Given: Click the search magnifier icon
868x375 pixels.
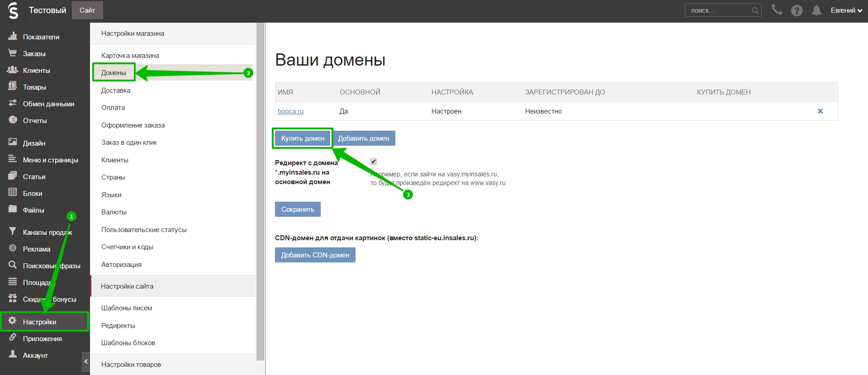Looking at the screenshot, I should pyautogui.click(x=755, y=10).
